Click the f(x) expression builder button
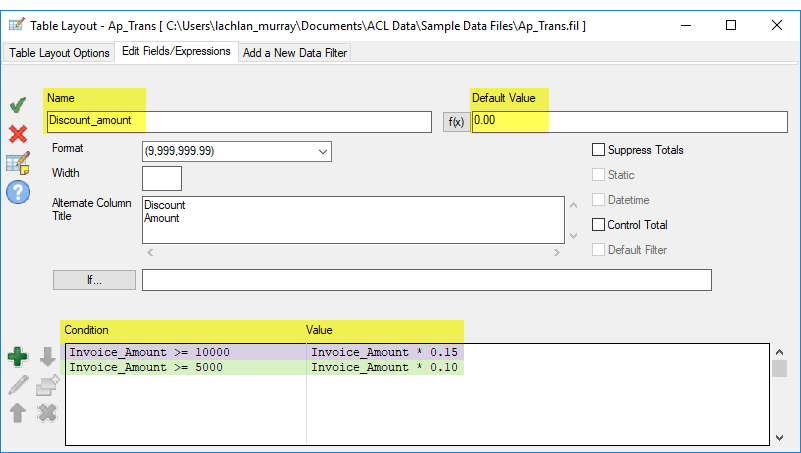 coord(455,122)
